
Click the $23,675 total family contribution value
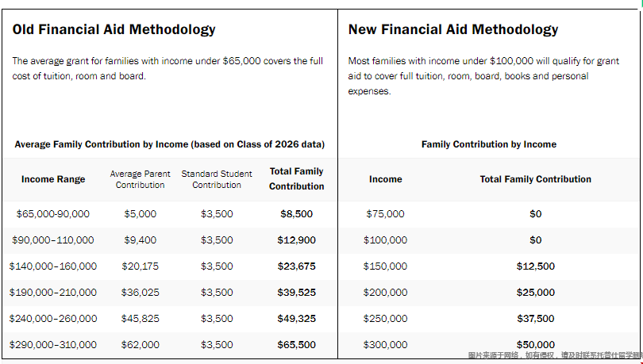click(x=297, y=266)
